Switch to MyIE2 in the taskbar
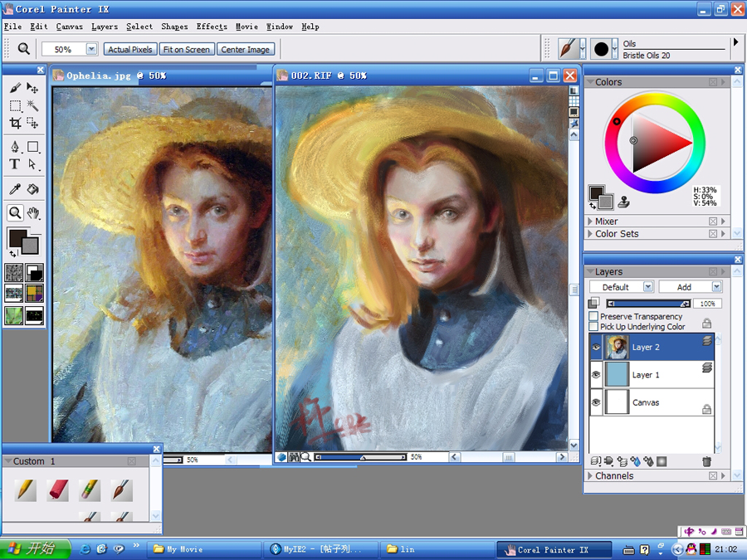747x560 pixels. (x=320, y=549)
